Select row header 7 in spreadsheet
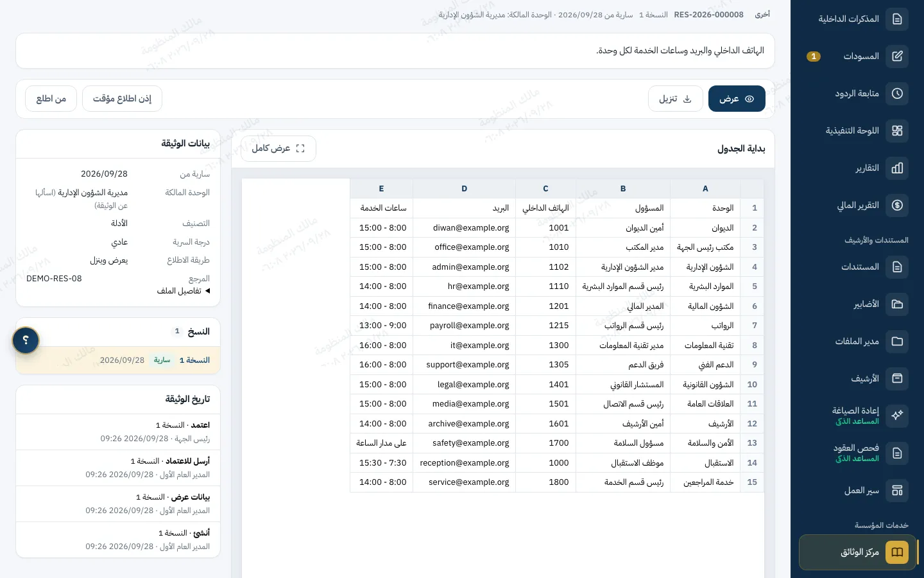The width and height of the screenshot is (924, 578). 752,326
